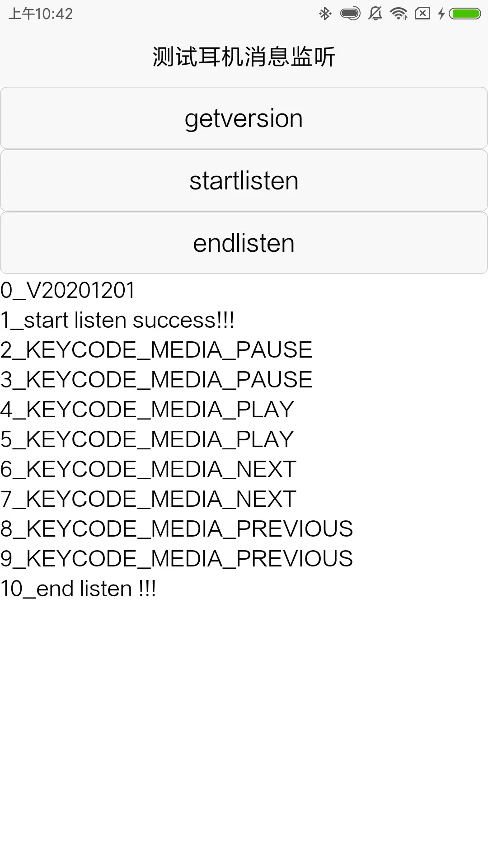Tap the Wi-Fi signal icon
Image resolution: width=488 pixels, height=868 pixels.
pyautogui.click(x=399, y=14)
